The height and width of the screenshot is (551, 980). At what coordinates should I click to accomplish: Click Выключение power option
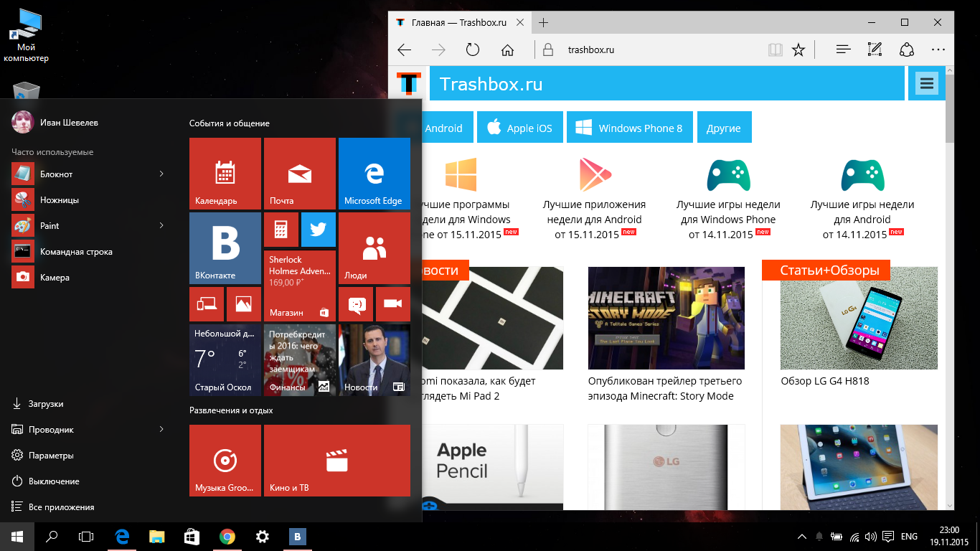[x=89, y=481]
